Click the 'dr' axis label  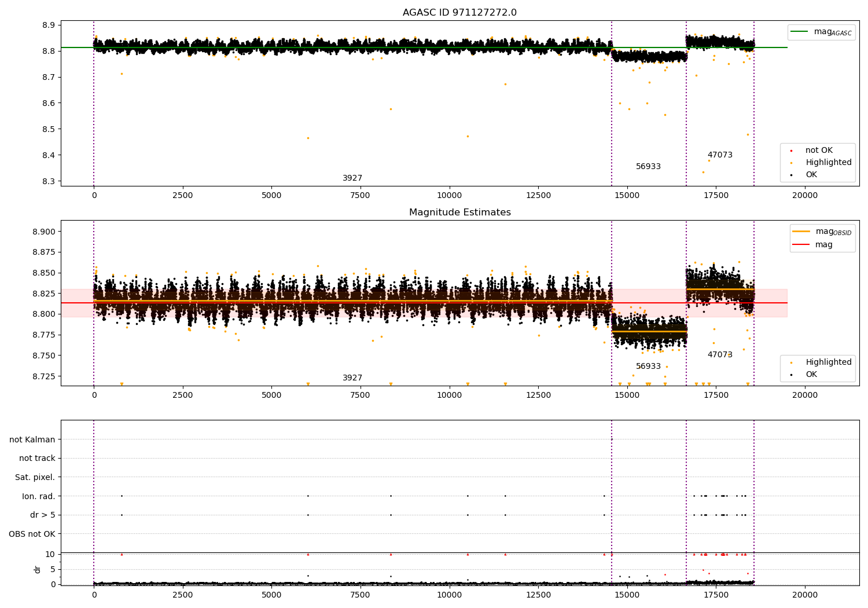tap(38, 569)
